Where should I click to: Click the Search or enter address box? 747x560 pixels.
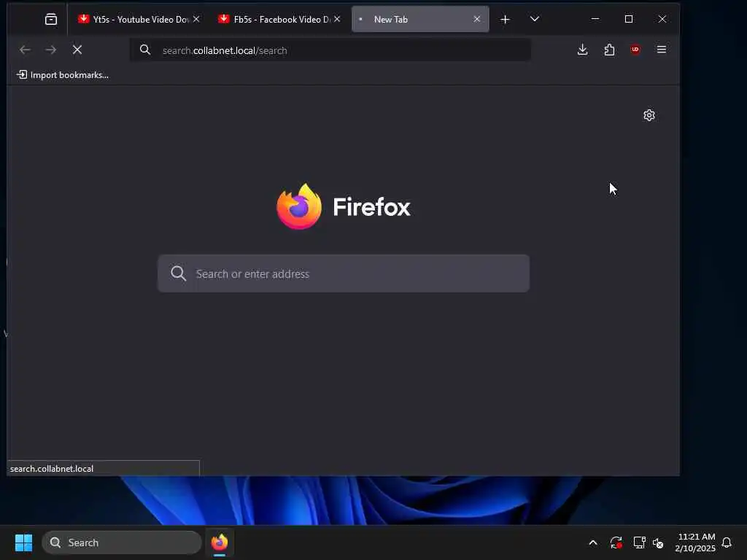point(344,273)
